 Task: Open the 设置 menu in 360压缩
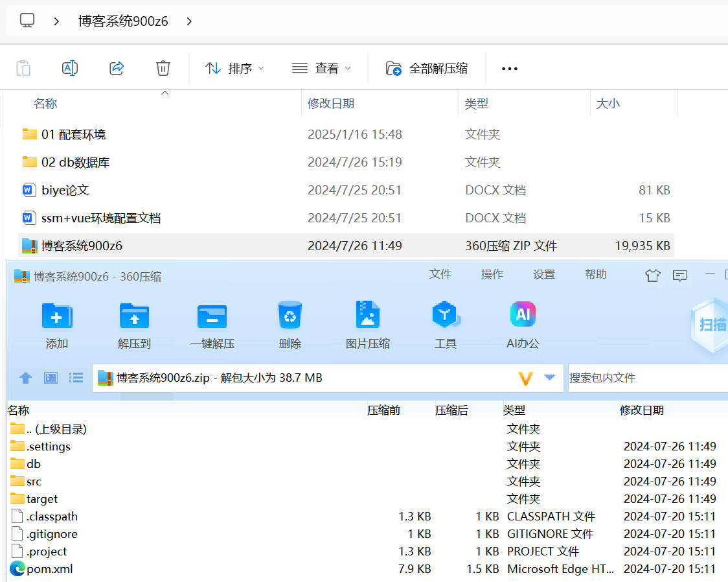pos(544,274)
